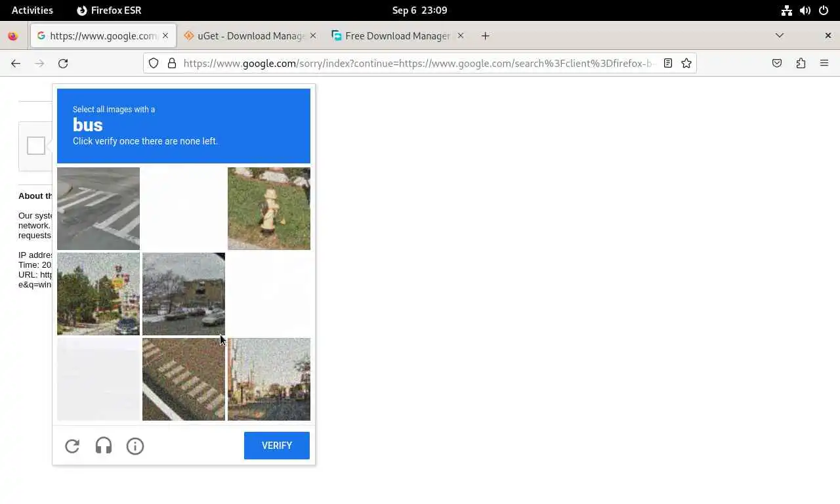The height and width of the screenshot is (504, 840).
Task: Go back to previous page
Action: coord(16,63)
